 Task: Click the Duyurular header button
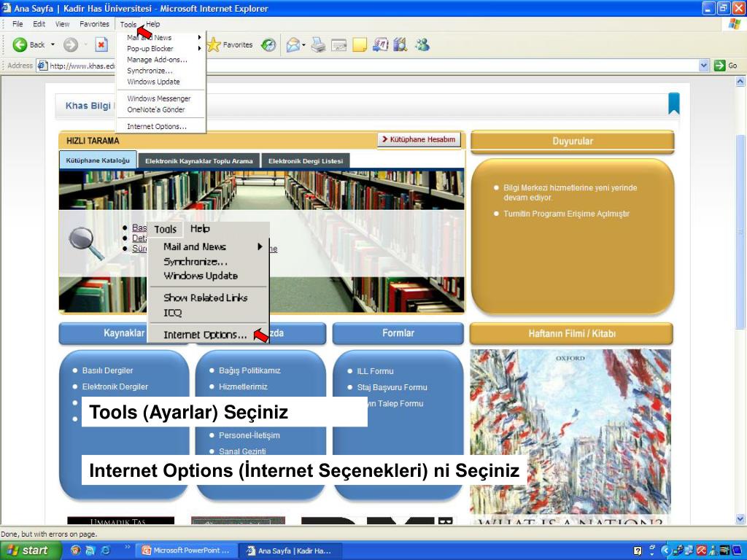572,141
